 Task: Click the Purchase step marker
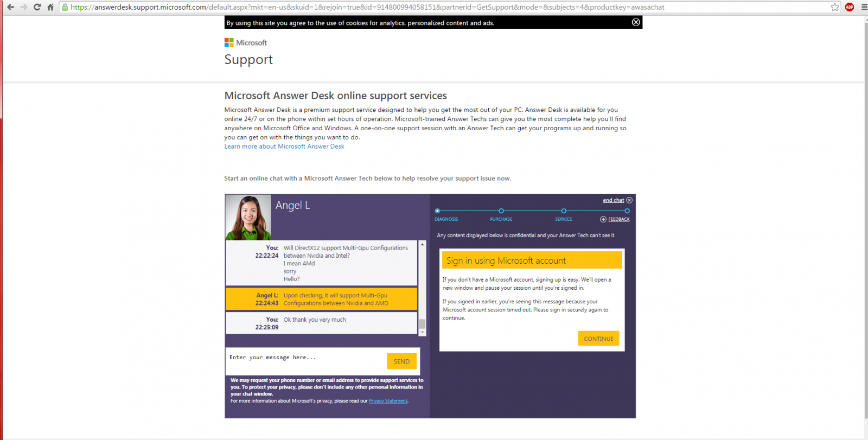point(501,211)
